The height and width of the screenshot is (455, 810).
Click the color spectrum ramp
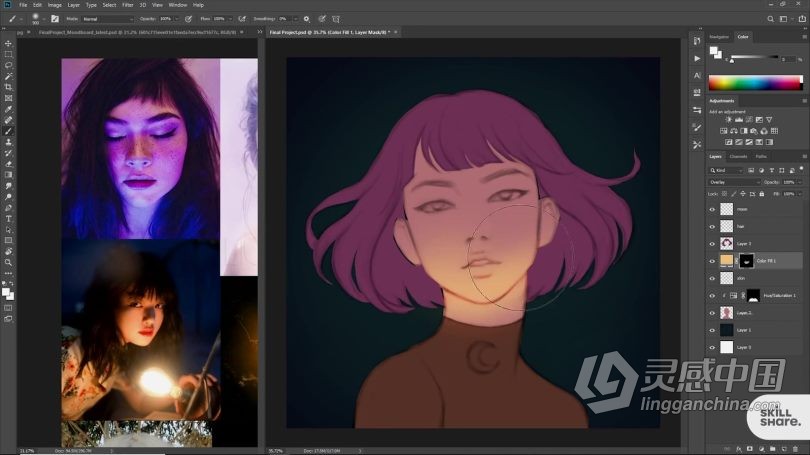[x=755, y=83]
